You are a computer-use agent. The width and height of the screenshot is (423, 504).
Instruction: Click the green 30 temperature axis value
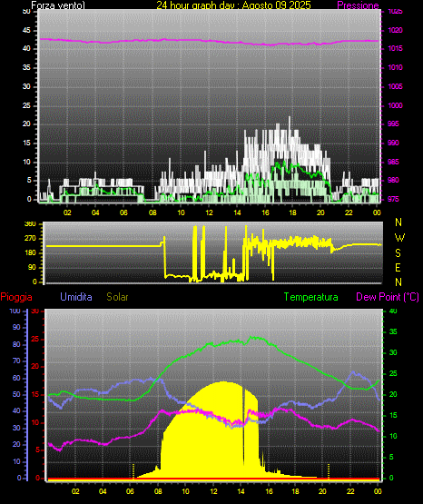(393, 352)
